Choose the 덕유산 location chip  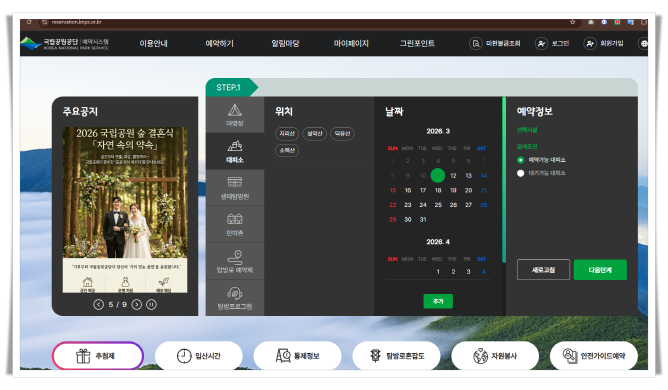tap(342, 133)
